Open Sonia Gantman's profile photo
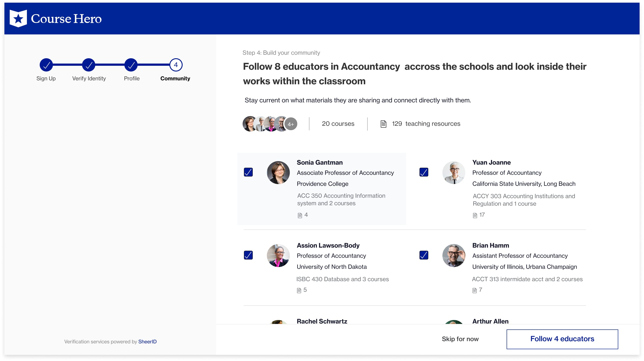The height and width of the screenshot is (361, 644). tap(278, 172)
